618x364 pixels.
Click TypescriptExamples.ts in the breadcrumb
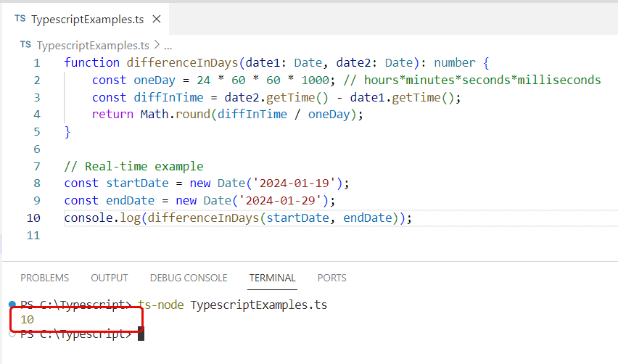[x=93, y=45]
